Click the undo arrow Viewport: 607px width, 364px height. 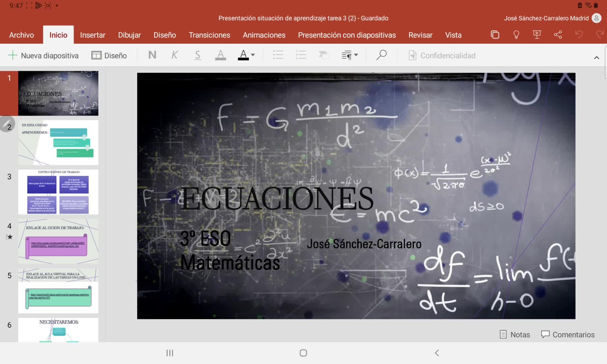[579, 34]
